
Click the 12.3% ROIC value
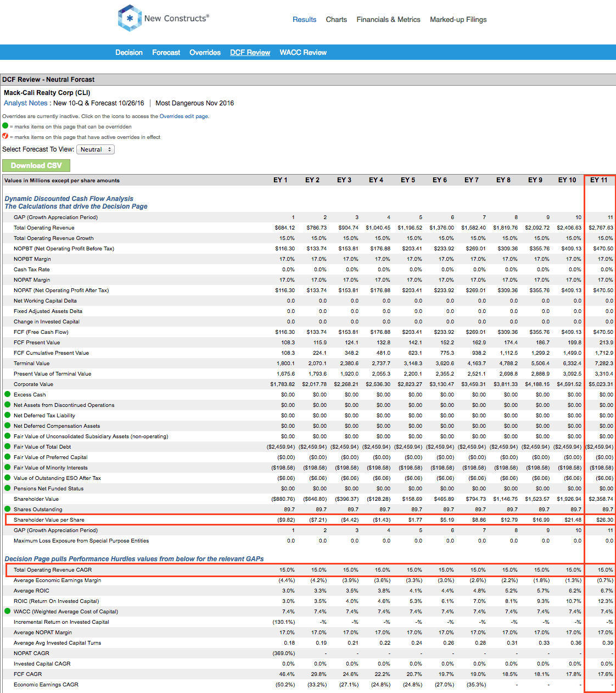pyautogui.click(x=606, y=601)
